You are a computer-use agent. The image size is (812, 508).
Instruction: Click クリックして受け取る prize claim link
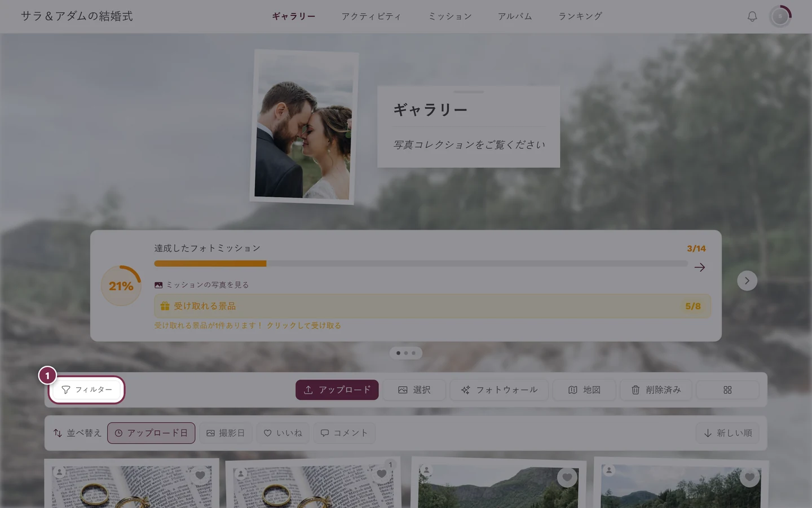[x=304, y=326]
